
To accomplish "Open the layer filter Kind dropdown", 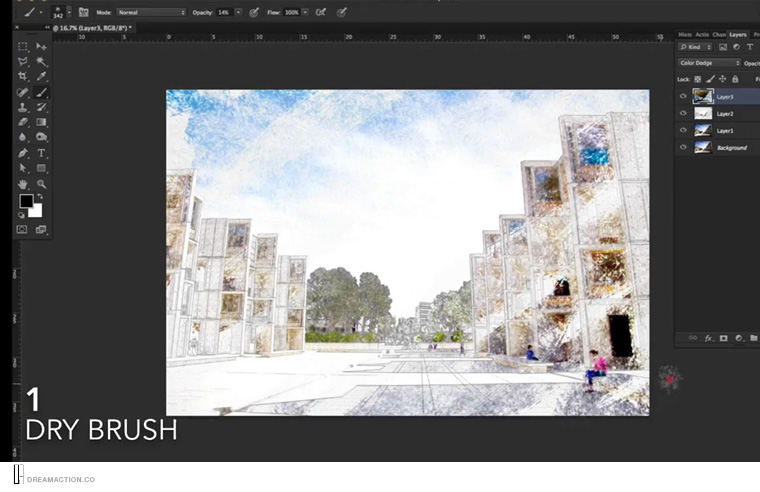I will (x=695, y=47).
